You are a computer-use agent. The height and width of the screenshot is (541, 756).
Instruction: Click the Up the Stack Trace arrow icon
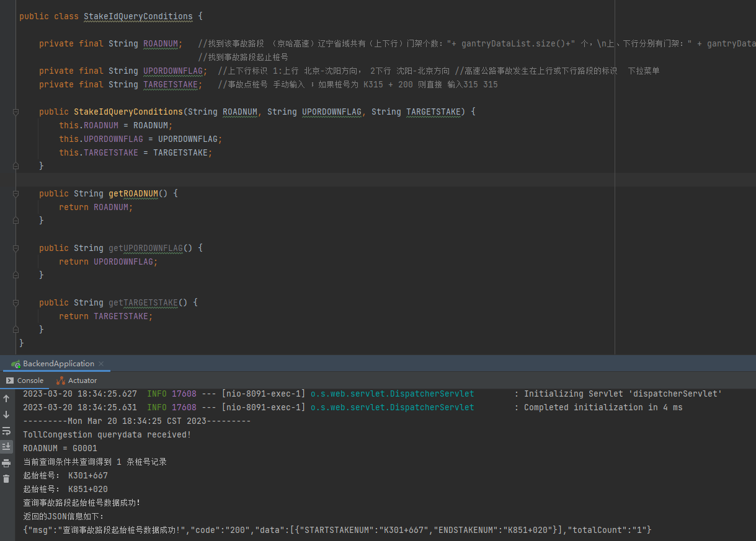(x=6, y=398)
